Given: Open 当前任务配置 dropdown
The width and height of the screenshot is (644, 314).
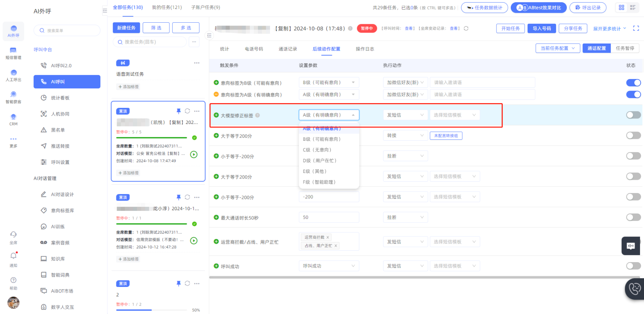Looking at the screenshot, I should 558,48.
